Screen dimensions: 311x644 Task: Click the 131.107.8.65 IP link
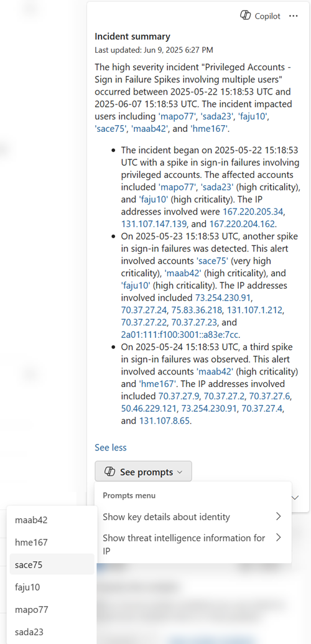coord(165,421)
